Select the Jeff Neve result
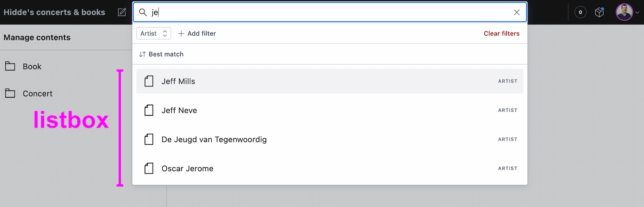The height and width of the screenshot is (207, 644). click(179, 111)
